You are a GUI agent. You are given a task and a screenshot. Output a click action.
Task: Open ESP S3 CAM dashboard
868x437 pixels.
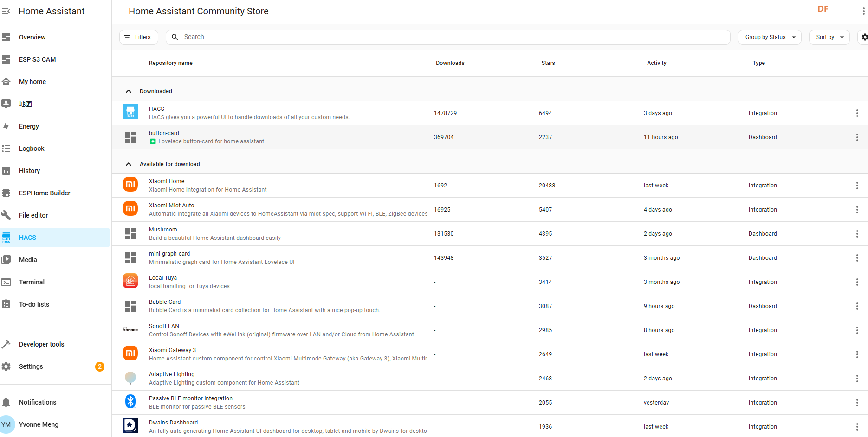click(55, 59)
